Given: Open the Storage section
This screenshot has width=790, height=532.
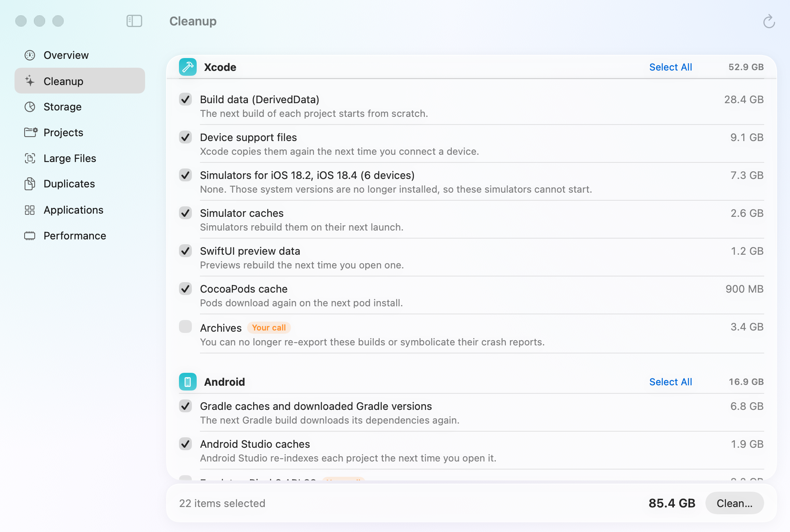Looking at the screenshot, I should [x=80, y=107].
